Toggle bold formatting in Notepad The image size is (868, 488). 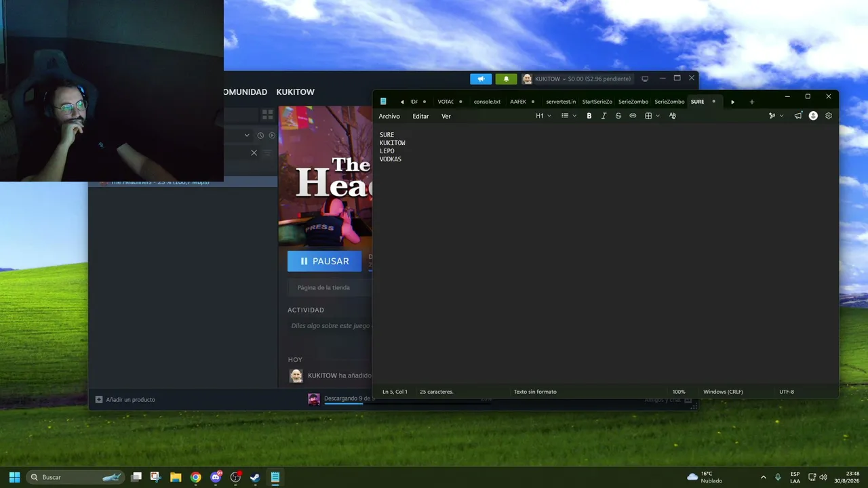589,116
